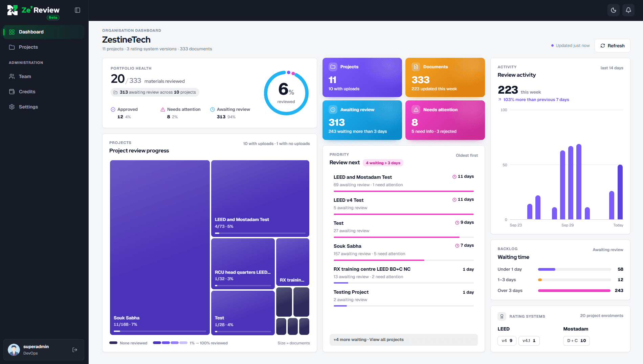
Task: Toggle dark mode with moon icon
Action: point(614,10)
